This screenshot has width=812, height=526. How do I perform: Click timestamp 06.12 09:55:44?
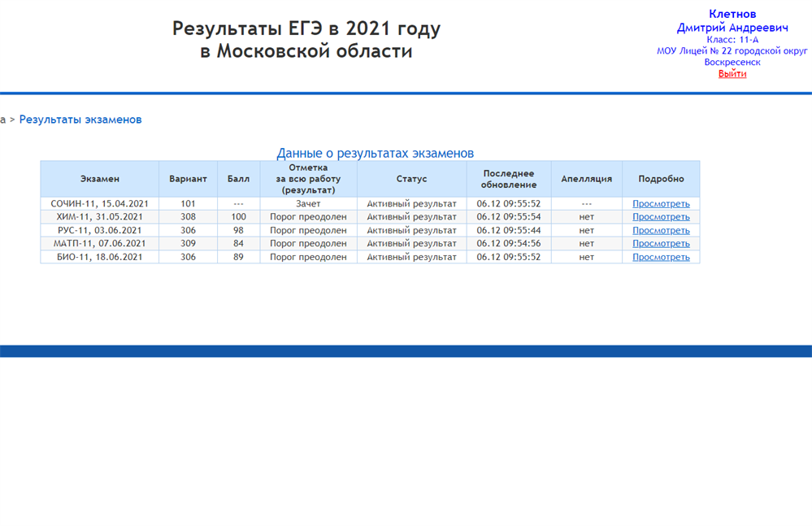(509, 230)
